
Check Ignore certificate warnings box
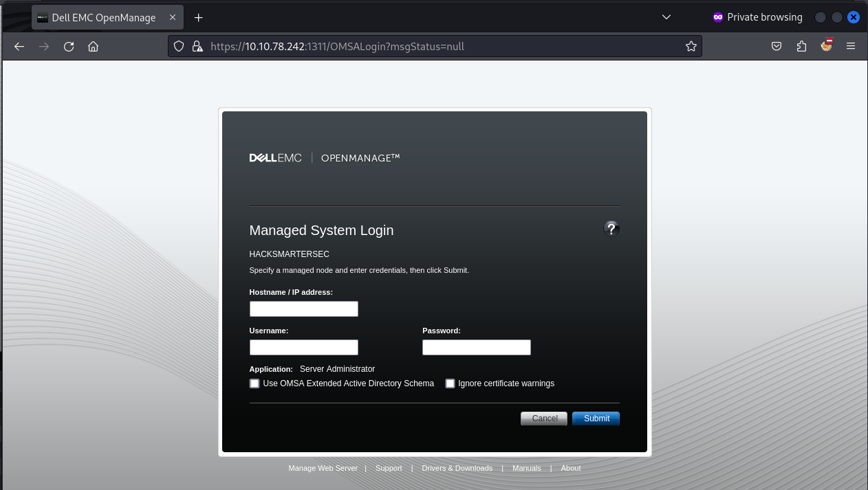click(x=451, y=383)
